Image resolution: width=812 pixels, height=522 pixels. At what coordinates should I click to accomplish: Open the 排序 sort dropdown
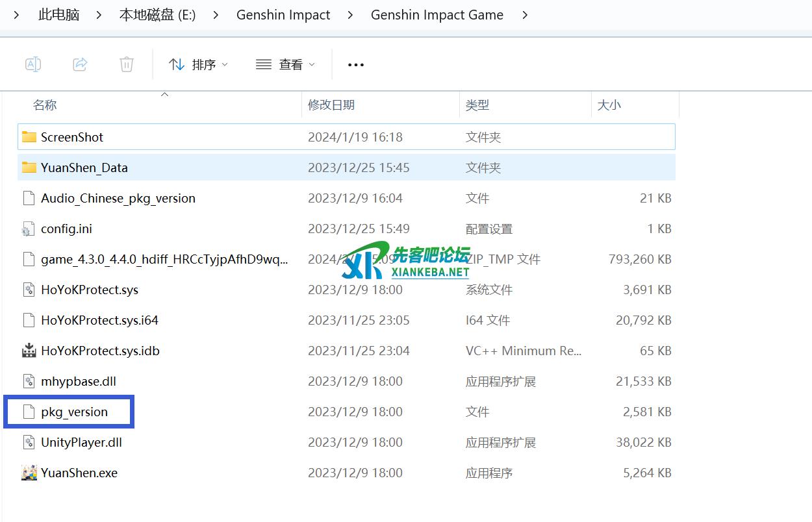tap(198, 64)
